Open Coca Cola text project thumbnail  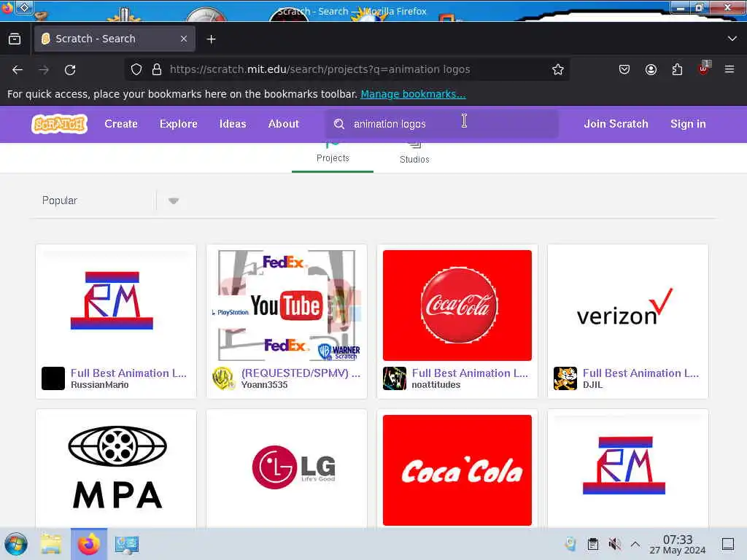tap(457, 470)
